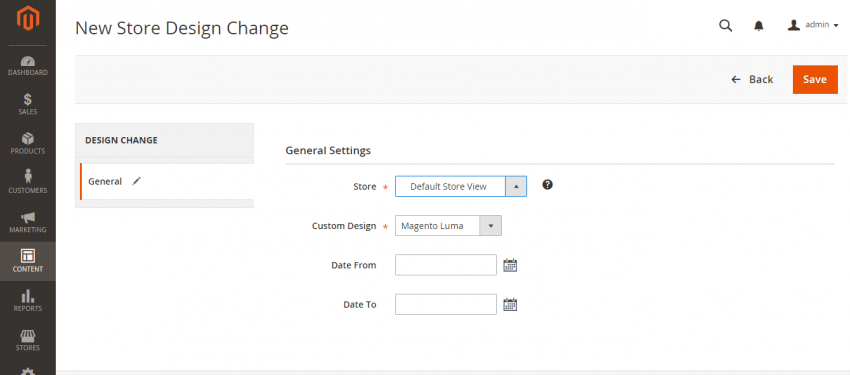Click the New Store Design Change title
The image size is (850, 375).
182,28
